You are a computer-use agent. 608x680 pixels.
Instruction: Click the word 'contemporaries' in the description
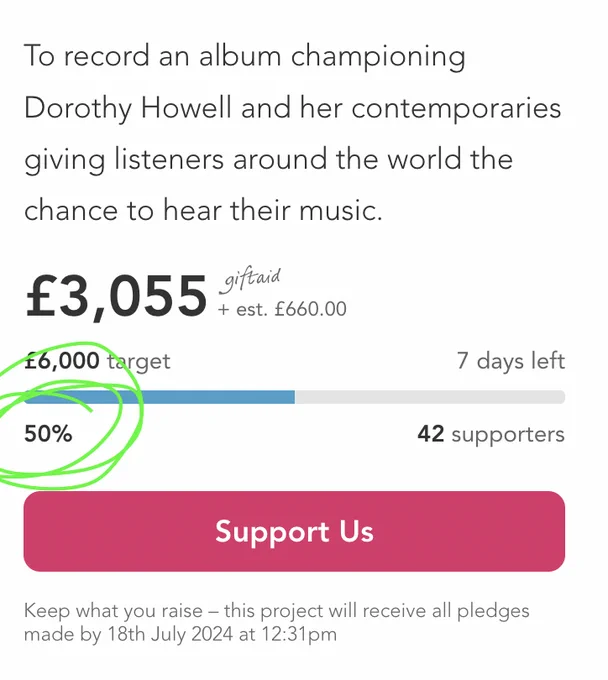pos(456,108)
